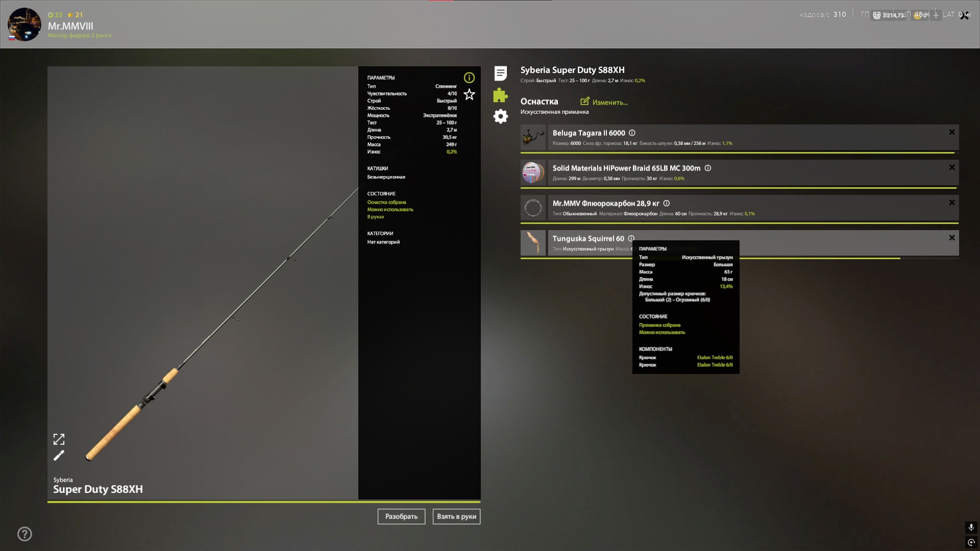This screenshot has height=551, width=980.
Task: Click the Mr.MMVIII player name
Action: pos(70,26)
